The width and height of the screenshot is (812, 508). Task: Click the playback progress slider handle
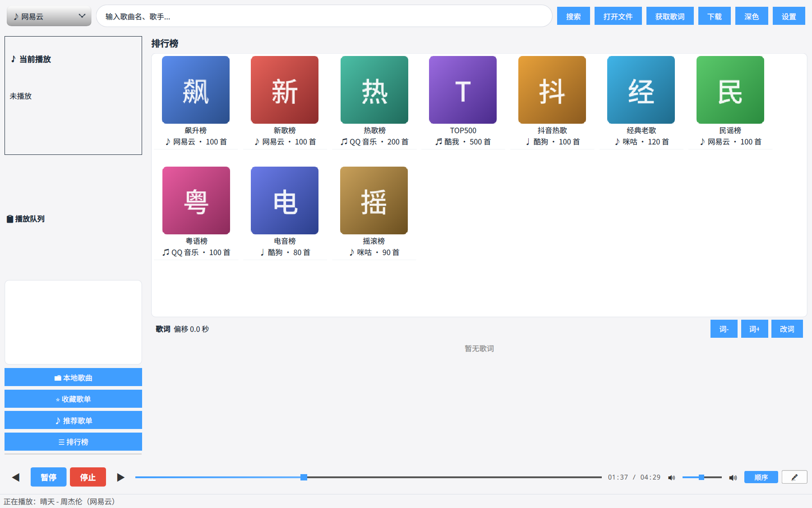(304, 477)
